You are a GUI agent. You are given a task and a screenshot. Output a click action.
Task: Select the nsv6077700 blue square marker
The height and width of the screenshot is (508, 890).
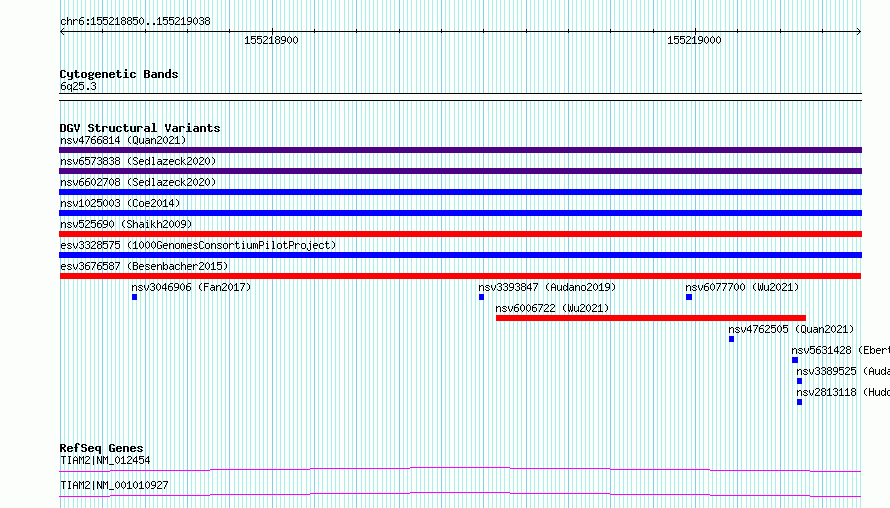689,297
